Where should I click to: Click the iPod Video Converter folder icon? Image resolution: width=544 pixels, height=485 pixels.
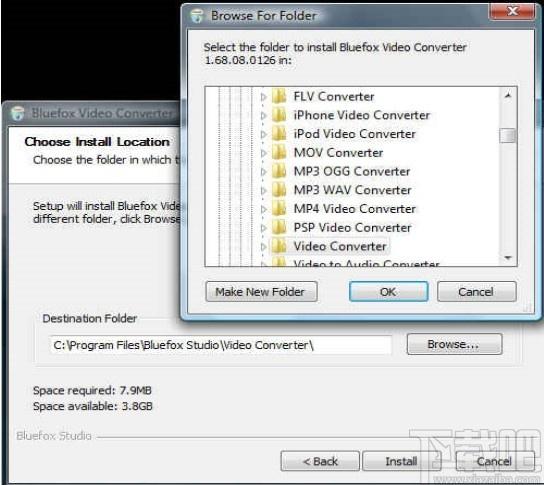(x=279, y=134)
